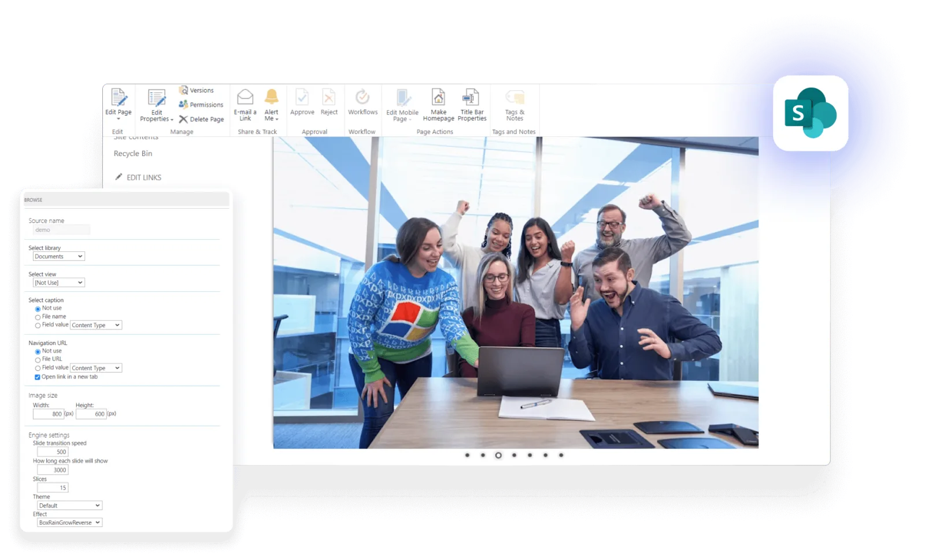925x560 pixels.
Task: Open the caption 'Content Type' field dropdown
Action: (x=96, y=325)
